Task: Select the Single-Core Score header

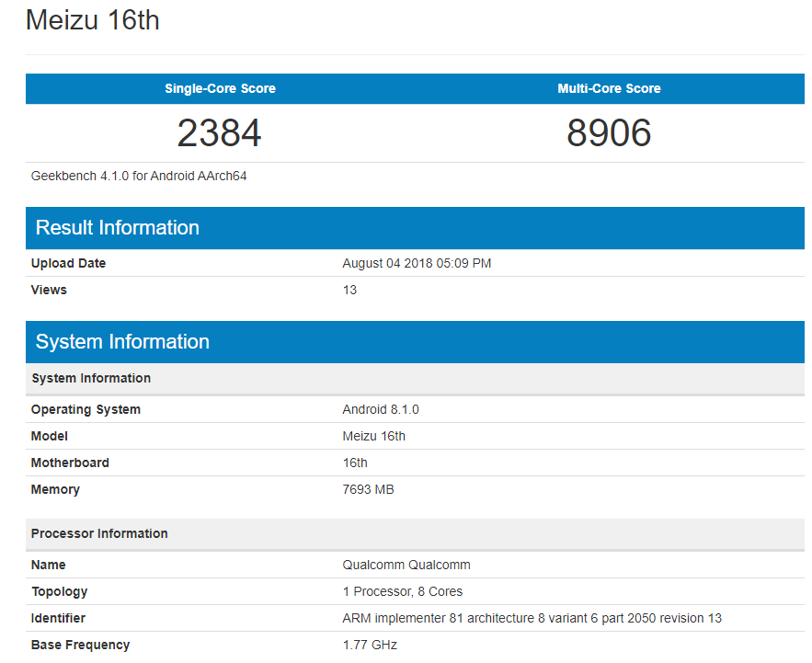Action: (x=220, y=88)
